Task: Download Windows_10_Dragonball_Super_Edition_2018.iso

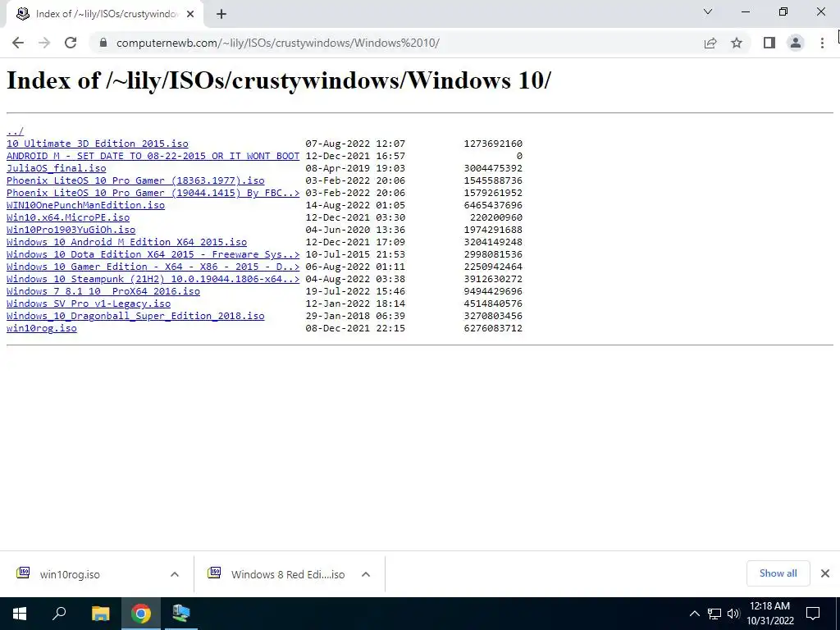Action: pyautogui.click(x=135, y=316)
